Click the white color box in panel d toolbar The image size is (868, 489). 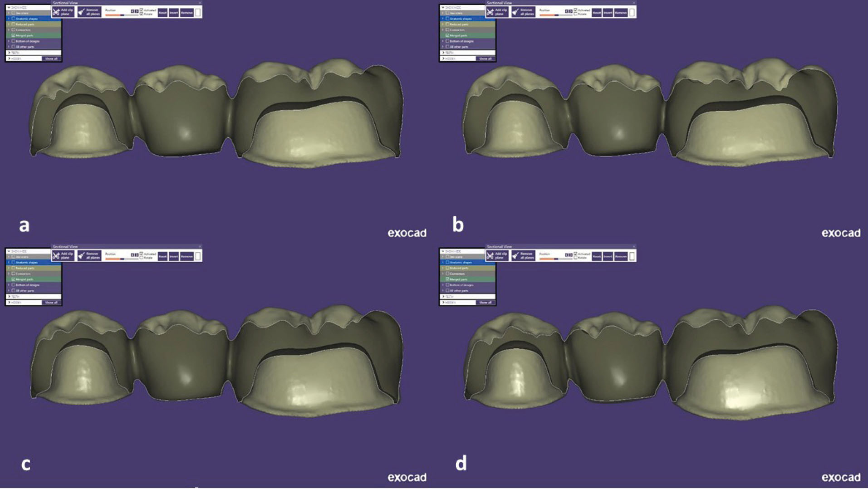tap(632, 257)
